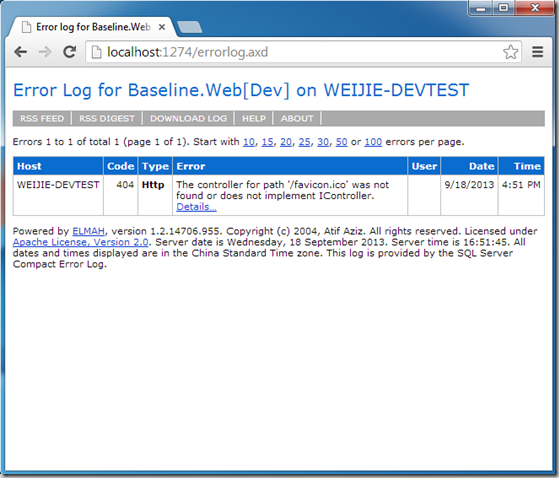Show 10 errors per page

pos(248,142)
